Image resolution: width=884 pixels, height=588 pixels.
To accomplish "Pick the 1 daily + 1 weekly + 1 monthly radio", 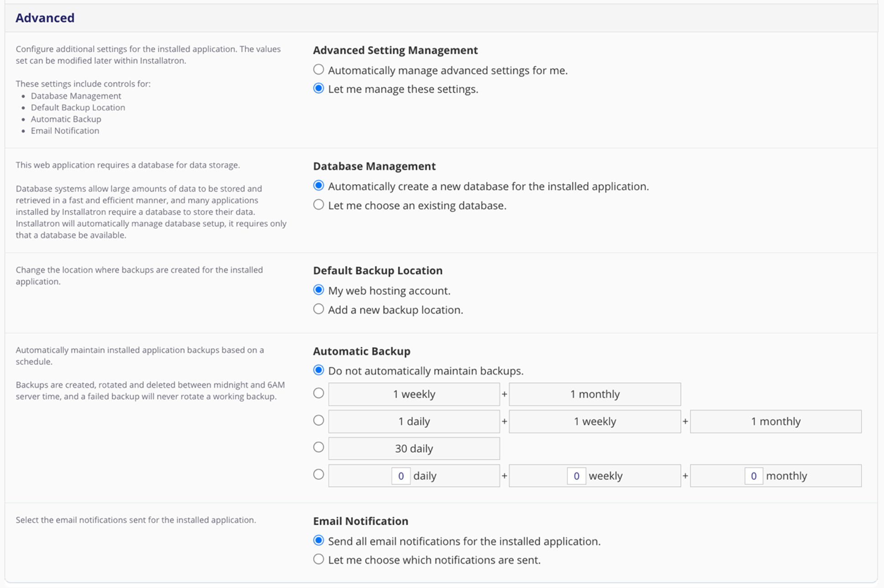I will click(x=319, y=421).
